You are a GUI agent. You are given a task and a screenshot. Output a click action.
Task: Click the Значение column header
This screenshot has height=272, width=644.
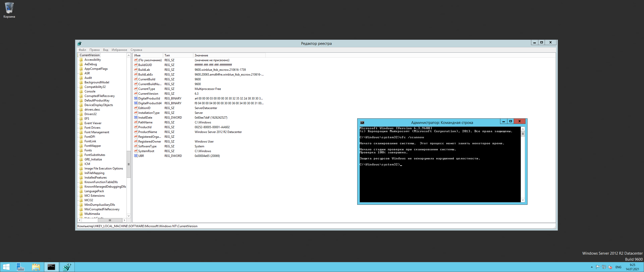pos(229,55)
